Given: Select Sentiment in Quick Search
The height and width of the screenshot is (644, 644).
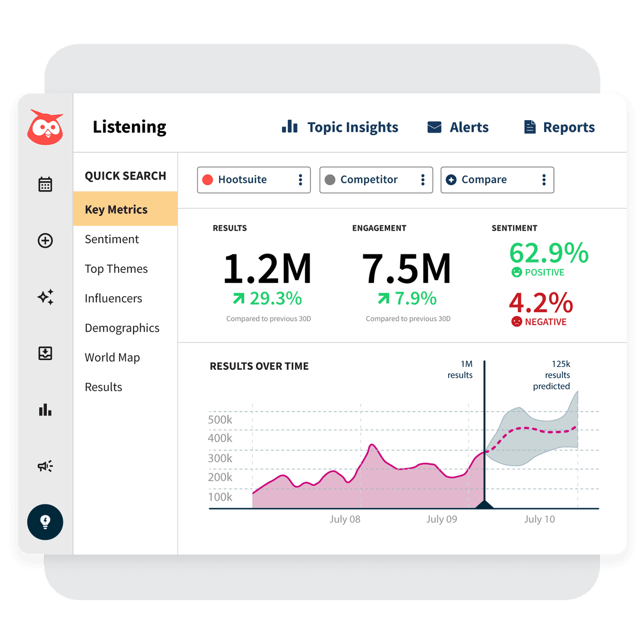Looking at the screenshot, I should click(111, 239).
